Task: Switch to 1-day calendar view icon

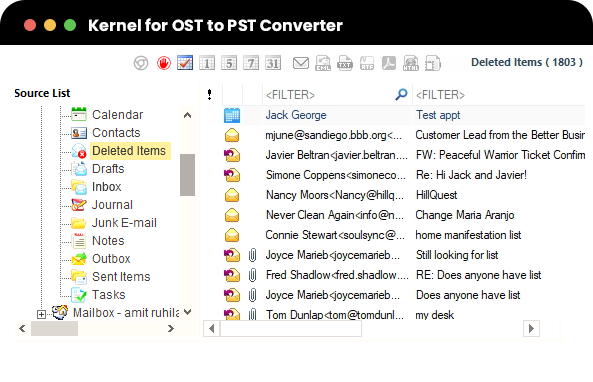Action: click(x=207, y=63)
